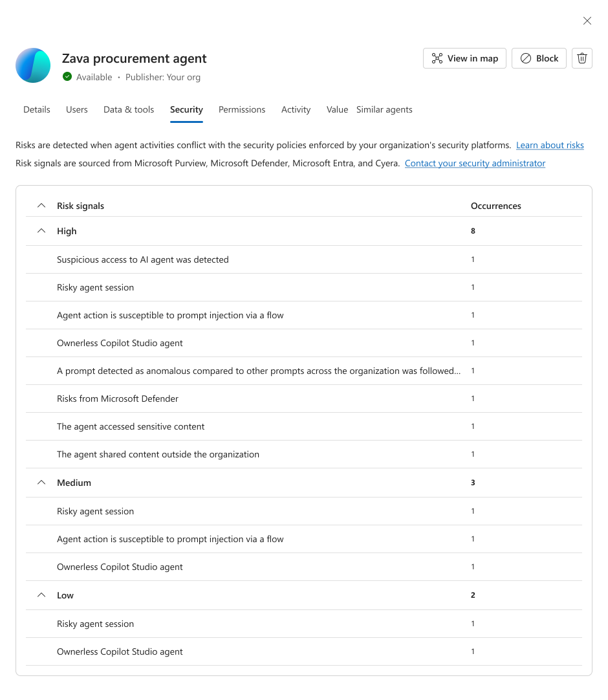
Task: Click the green Available status icon
Action: [67, 77]
